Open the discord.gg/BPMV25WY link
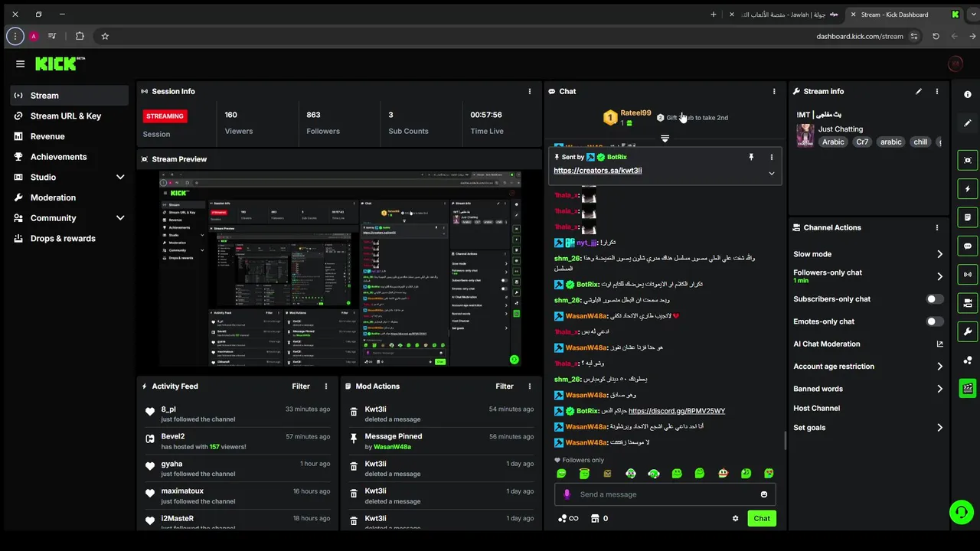Viewport: 980px width, 551px height. pos(677,411)
